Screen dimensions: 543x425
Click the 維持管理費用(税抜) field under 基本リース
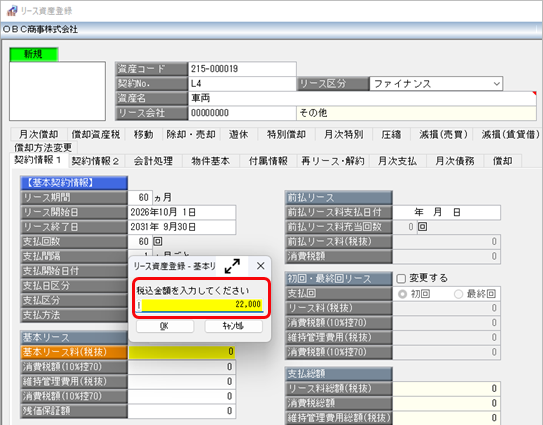pyautogui.click(x=182, y=381)
